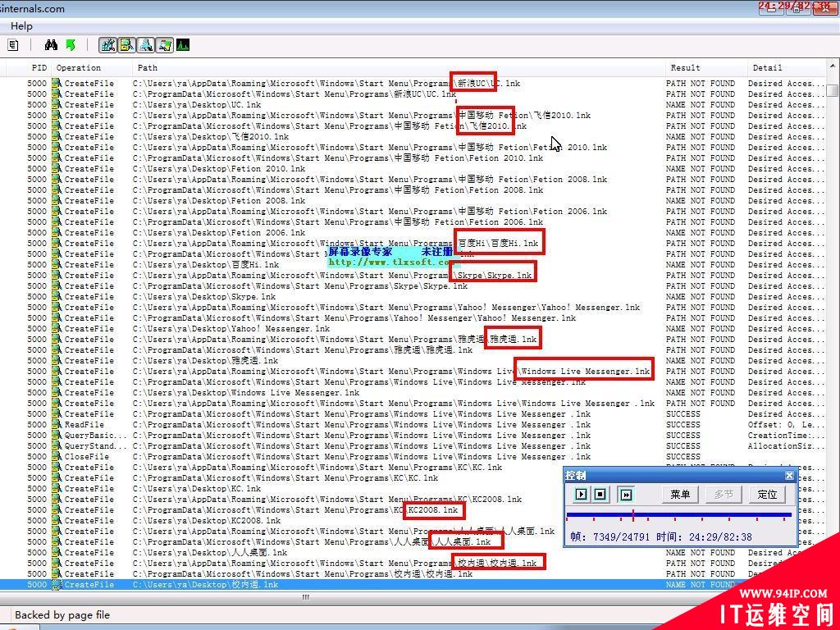Image resolution: width=840 pixels, height=630 pixels.
Task: Click the Find binoculars icon
Action: pos(51,46)
